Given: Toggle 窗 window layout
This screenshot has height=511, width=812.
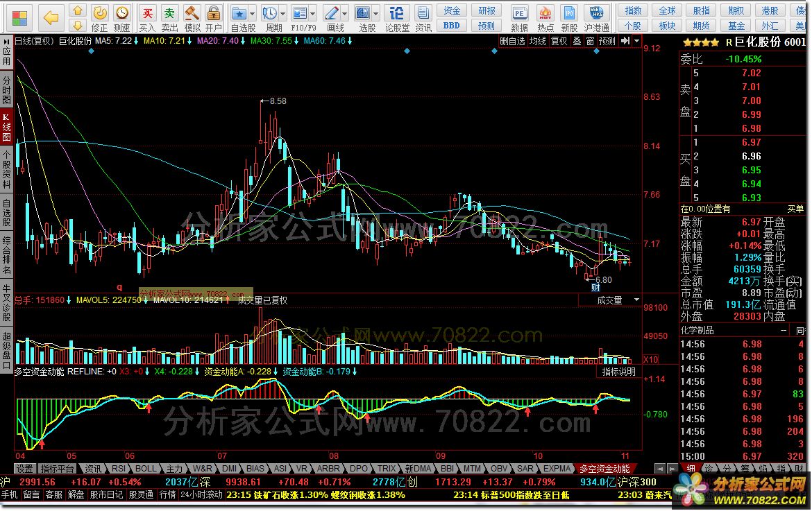Looking at the screenshot, I should [590, 41].
